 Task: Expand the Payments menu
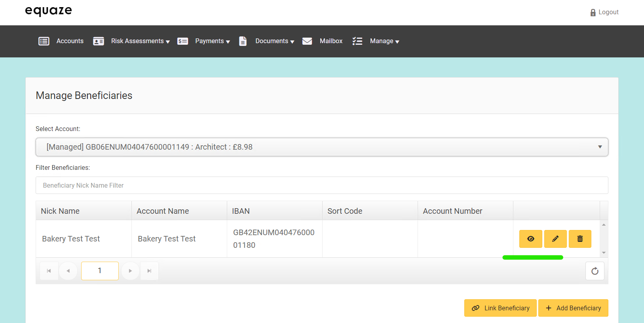click(212, 41)
